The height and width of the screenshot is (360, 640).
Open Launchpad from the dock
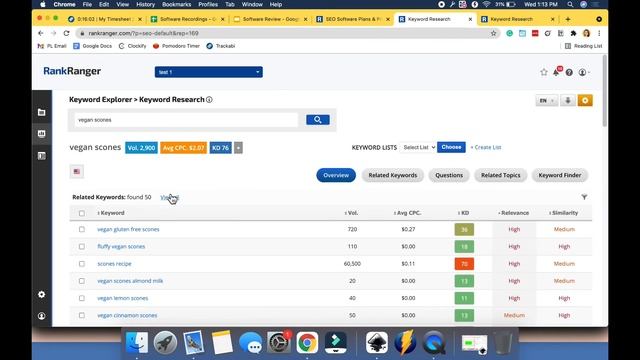(x=165, y=342)
